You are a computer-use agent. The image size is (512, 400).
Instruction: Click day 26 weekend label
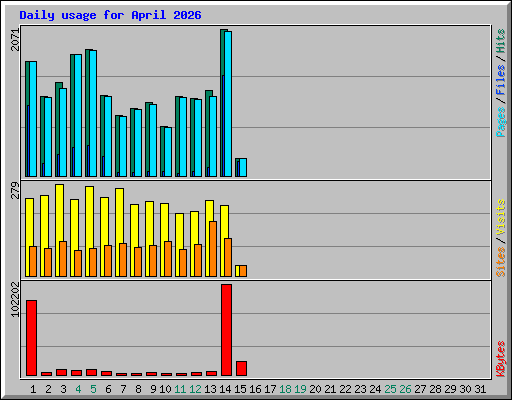tap(405, 389)
